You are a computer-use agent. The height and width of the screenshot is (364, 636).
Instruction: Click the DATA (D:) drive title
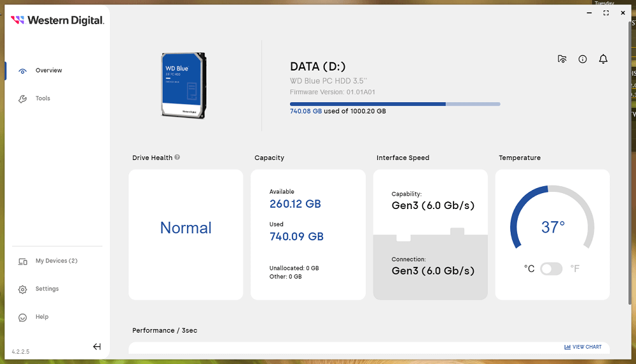(317, 67)
